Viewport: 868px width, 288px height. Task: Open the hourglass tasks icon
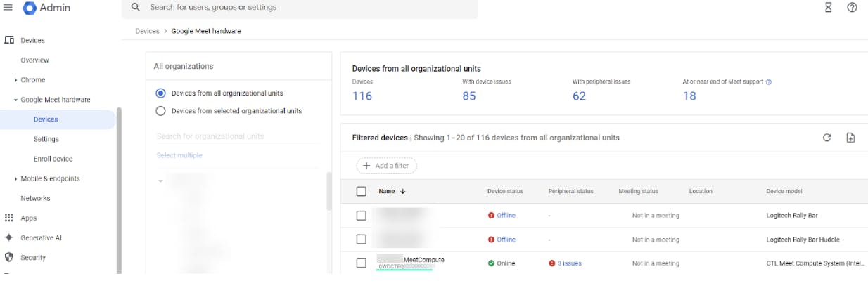point(829,7)
